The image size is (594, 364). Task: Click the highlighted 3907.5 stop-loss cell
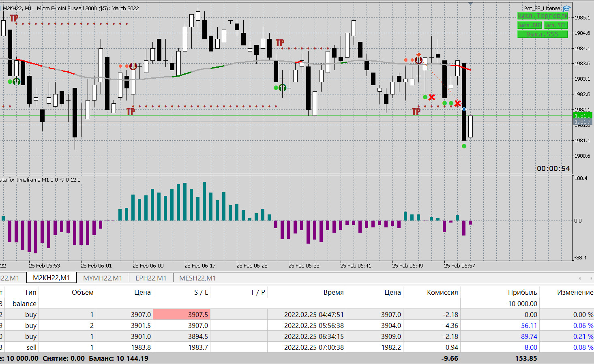tap(182, 315)
